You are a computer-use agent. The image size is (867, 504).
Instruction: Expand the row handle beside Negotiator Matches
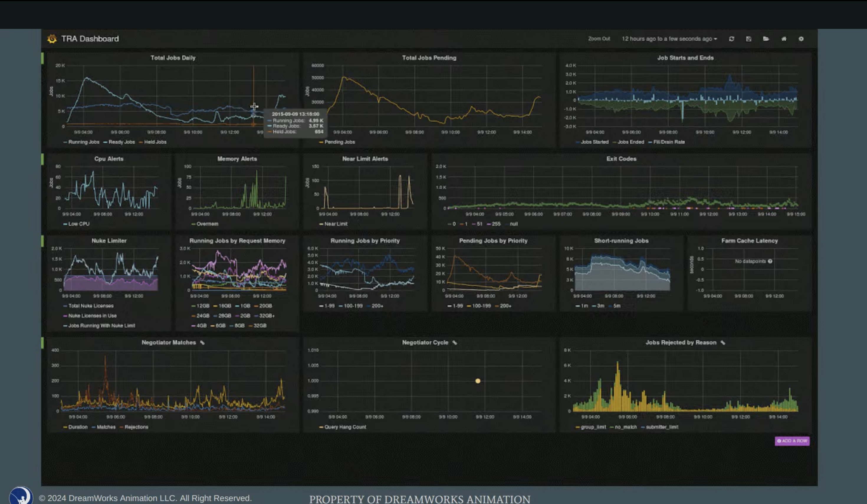(x=43, y=343)
